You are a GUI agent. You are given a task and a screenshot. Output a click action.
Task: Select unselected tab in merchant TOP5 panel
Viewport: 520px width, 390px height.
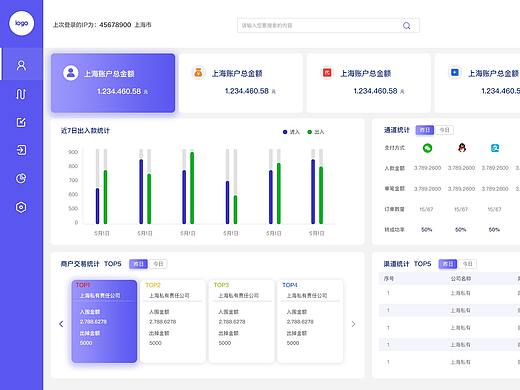click(x=158, y=264)
